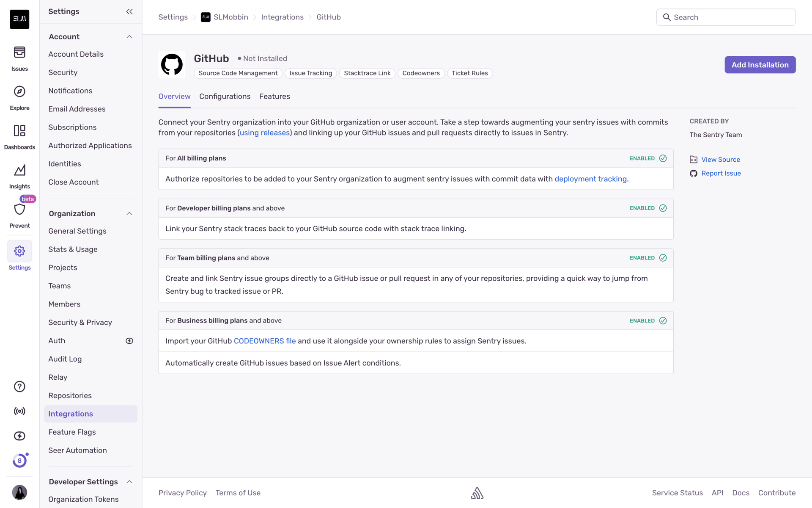Open Authorized Applications
Image resolution: width=812 pixels, height=508 pixels.
[x=91, y=146]
